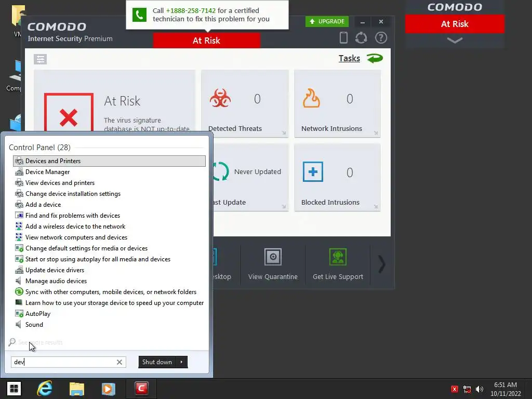Click the red X tray icon
Screen dimensions: 532x399
click(455, 389)
